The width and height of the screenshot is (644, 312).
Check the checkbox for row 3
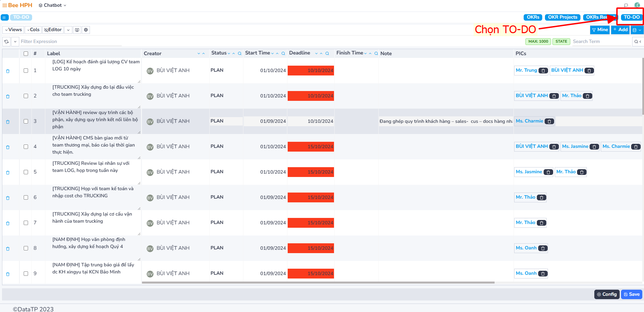tap(26, 121)
